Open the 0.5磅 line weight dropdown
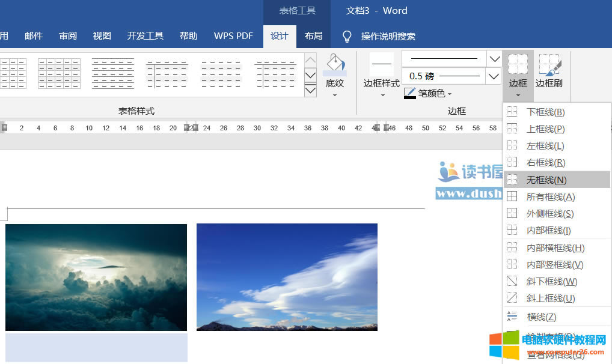Image resolution: width=612 pixels, height=364 pixels. 494,76
